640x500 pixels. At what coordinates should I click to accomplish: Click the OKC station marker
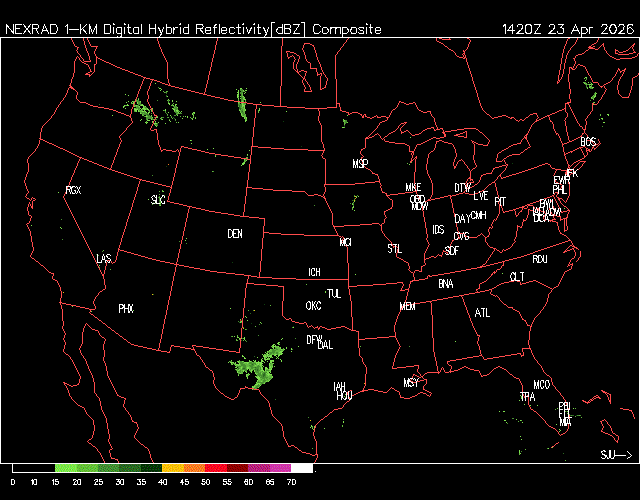[x=313, y=306]
